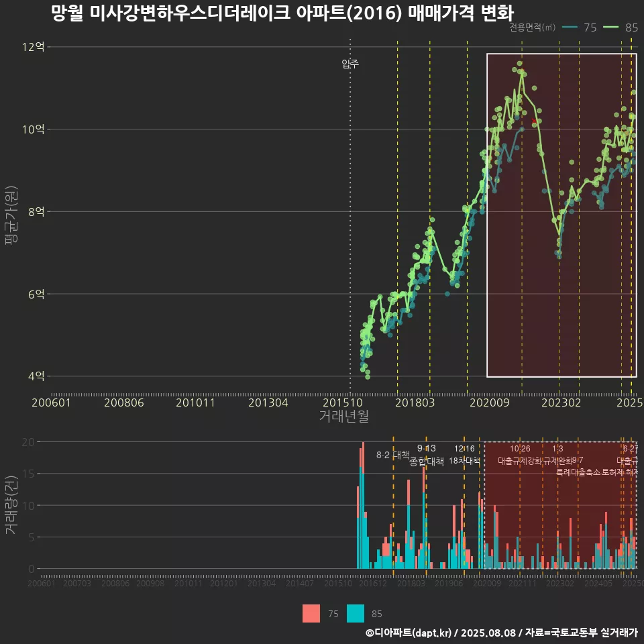This screenshot has width=644, height=644.
Task: Click the 10·26 대출규제강화 policy label
Action: click(x=520, y=455)
